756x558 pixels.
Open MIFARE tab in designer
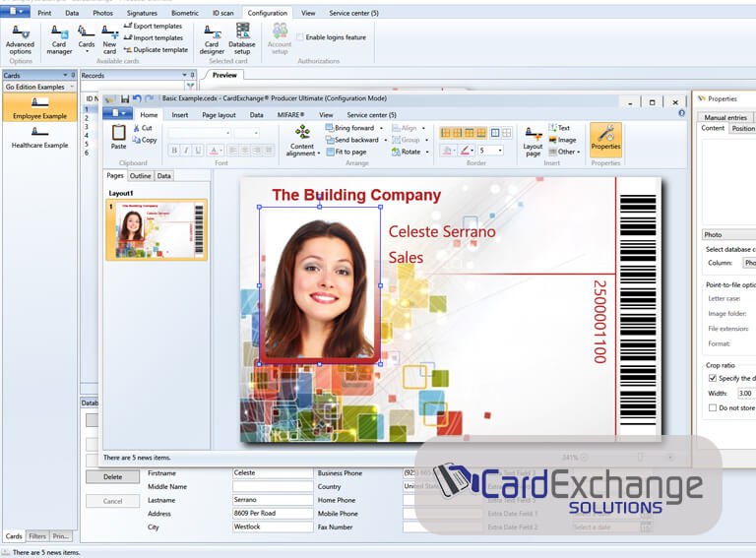coord(290,115)
